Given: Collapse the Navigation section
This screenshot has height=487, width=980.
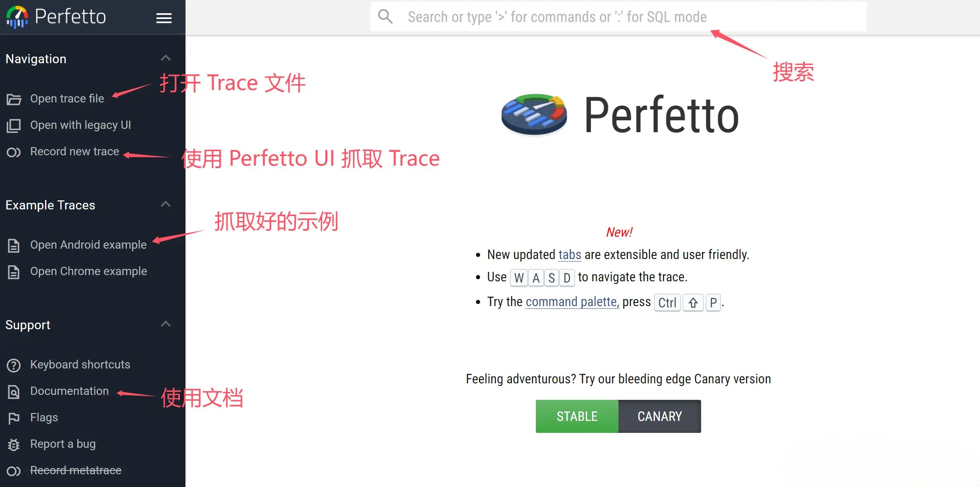Looking at the screenshot, I should coord(165,58).
